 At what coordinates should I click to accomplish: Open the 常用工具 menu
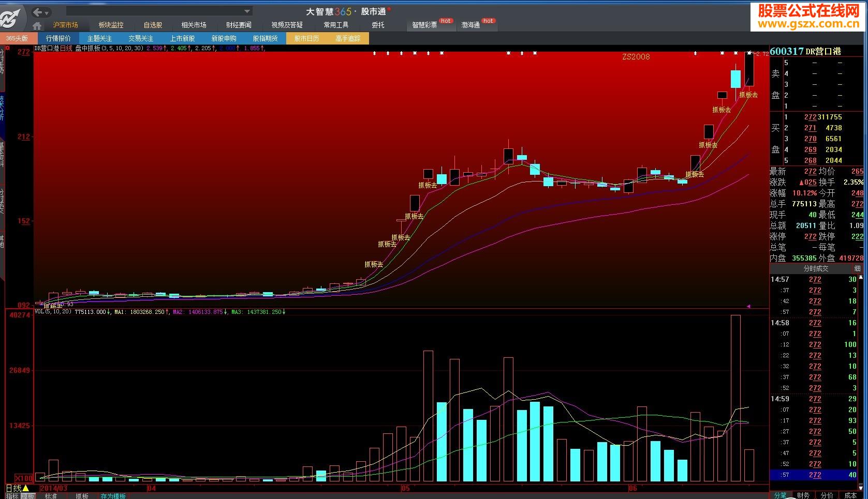click(x=336, y=25)
